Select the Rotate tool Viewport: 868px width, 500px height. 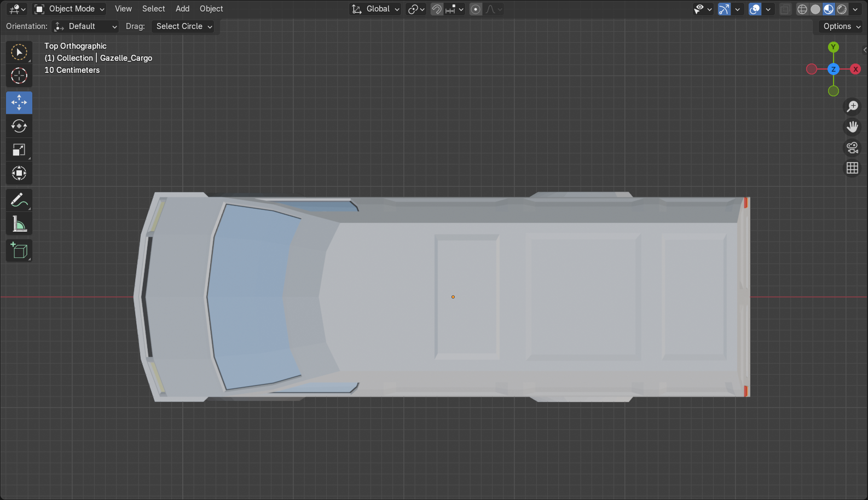pos(19,126)
